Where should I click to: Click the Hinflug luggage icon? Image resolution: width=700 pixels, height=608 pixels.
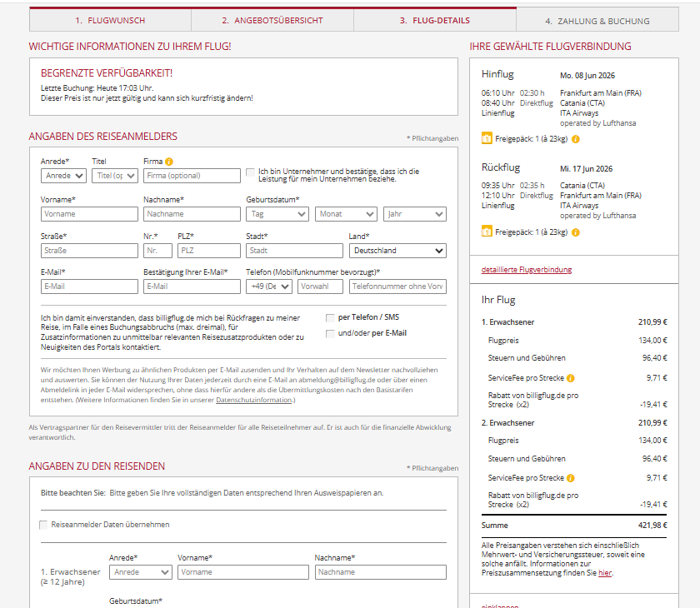[487, 138]
